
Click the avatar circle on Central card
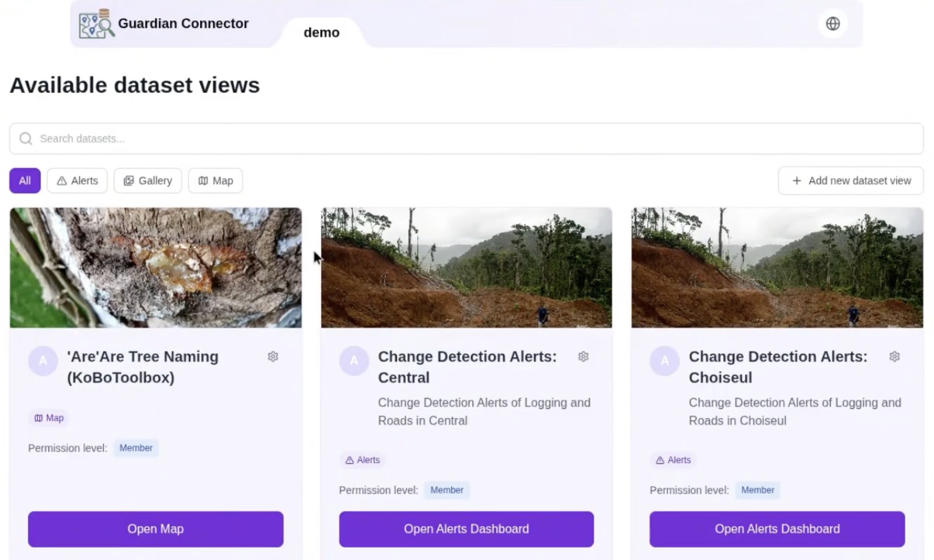[x=354, y=361]
